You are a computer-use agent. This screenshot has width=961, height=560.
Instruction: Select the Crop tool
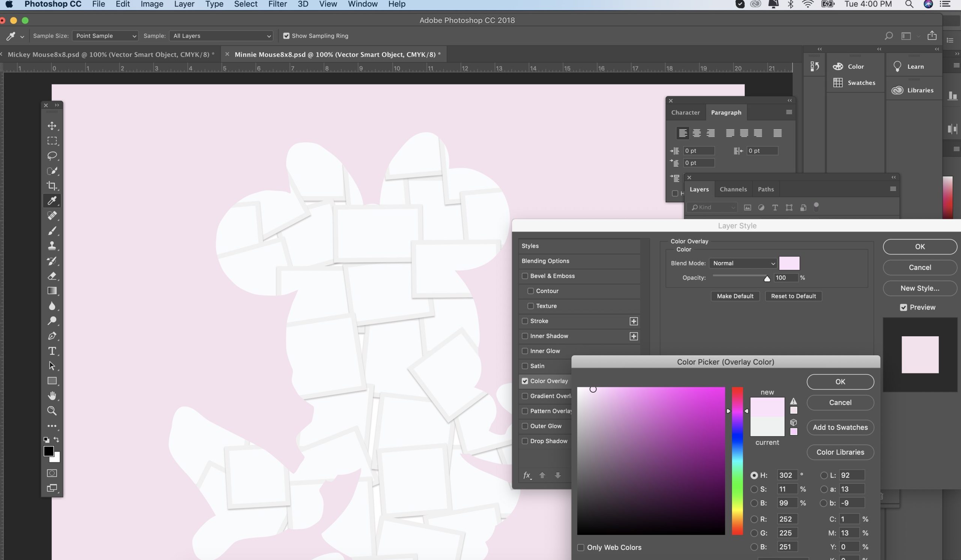pyautogui.click(x=52, y=186)
